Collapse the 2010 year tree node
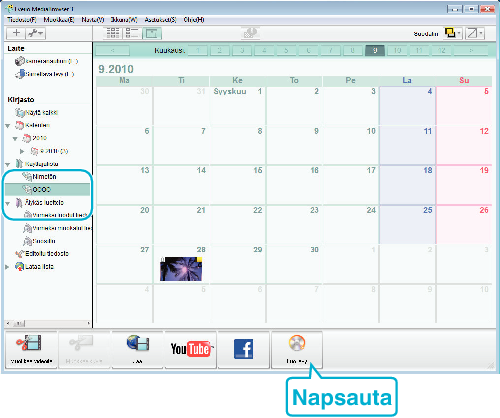This screenshot has width=500, height=418. (x=15, y=138)
